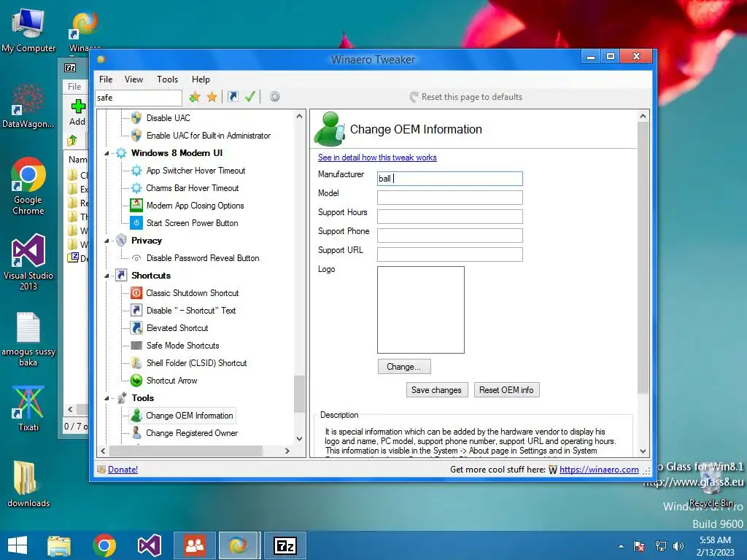This screenshot has width=747, height=560.
Task: Open the downloads folder desktop icon
Action: pyautogui.click(x=28, y=484)
